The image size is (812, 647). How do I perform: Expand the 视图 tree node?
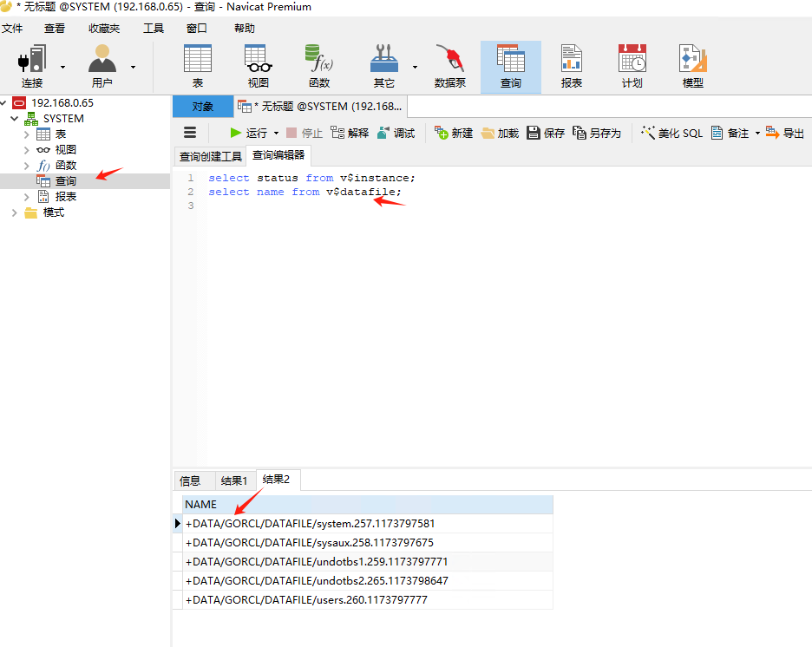click(x=26, y=150)
